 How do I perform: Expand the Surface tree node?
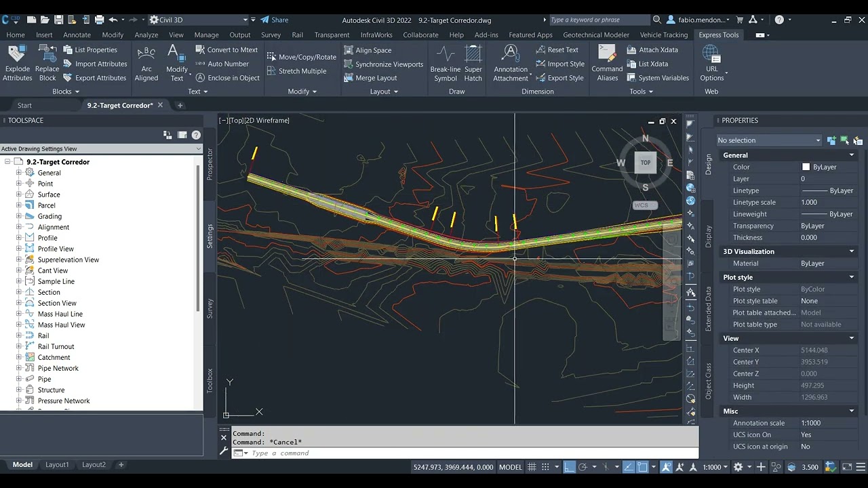pos(19,195)
